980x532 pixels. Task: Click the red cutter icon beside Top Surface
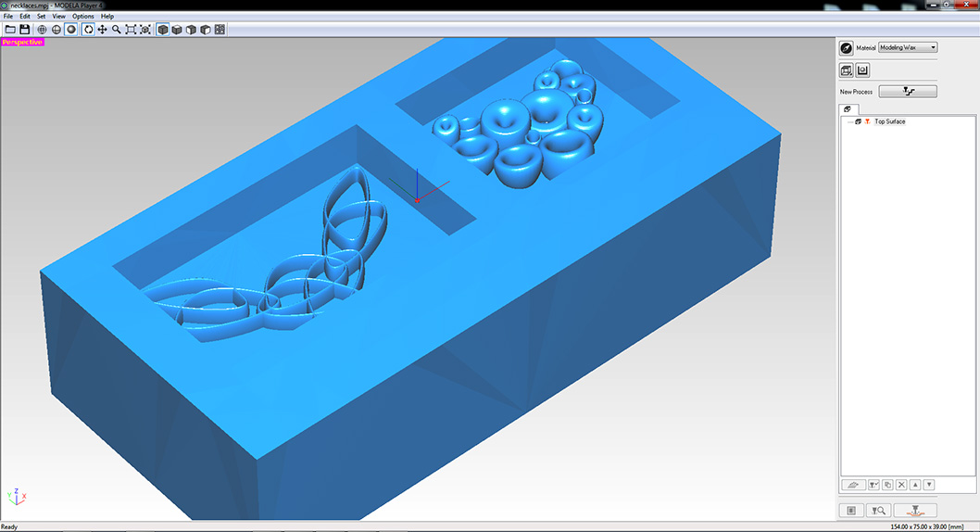[x=868, y=121]
